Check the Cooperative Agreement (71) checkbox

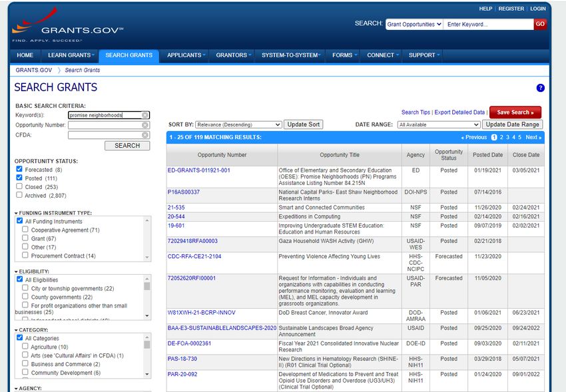point(25,229)
